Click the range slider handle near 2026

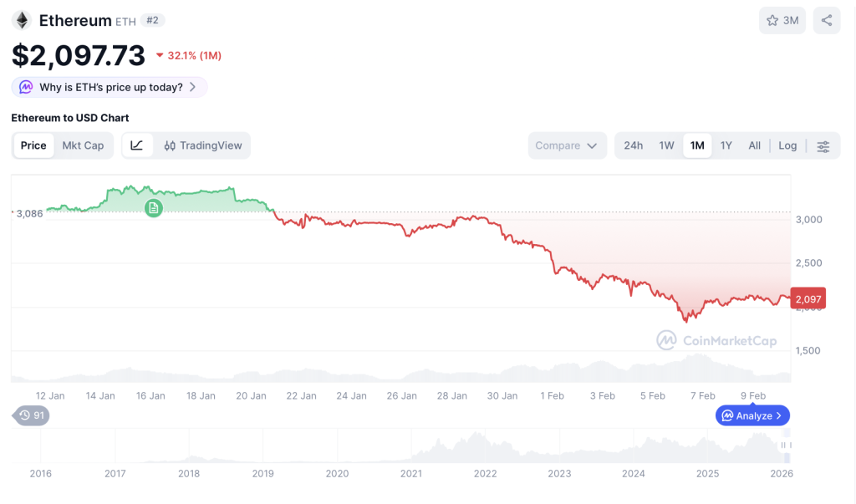[784, 445]
